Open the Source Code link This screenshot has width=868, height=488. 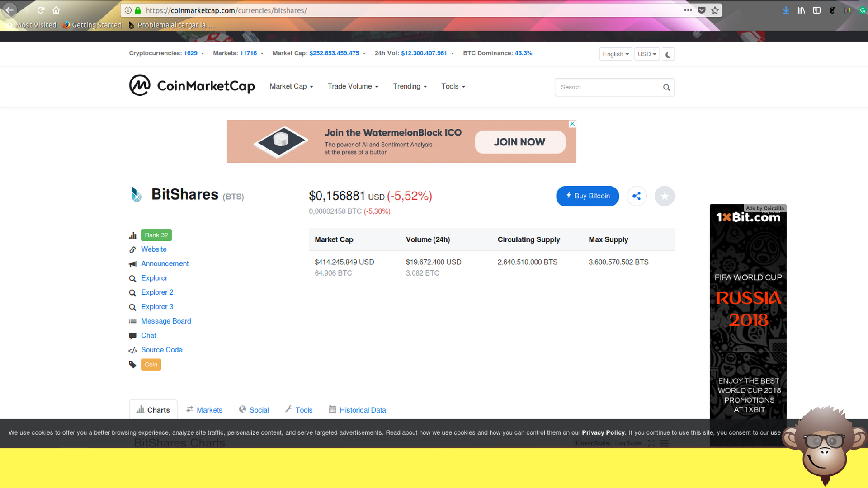tap(161, 350)
